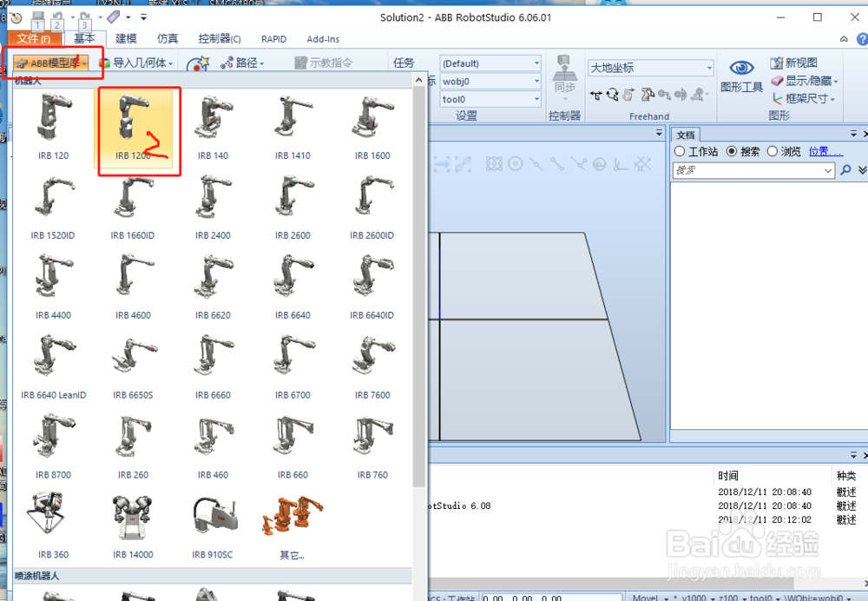
Task: Choose the IRB 760 robot
Action: (372, 446)
